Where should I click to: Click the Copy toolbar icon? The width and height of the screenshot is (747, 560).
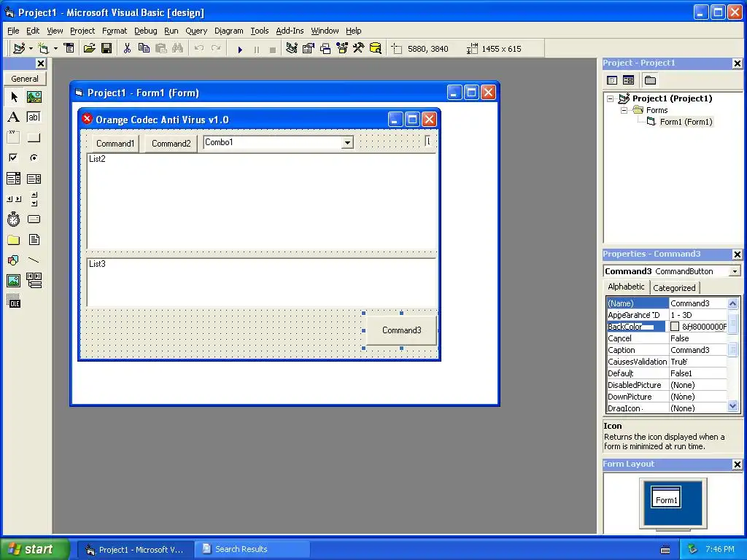point(144,49)
